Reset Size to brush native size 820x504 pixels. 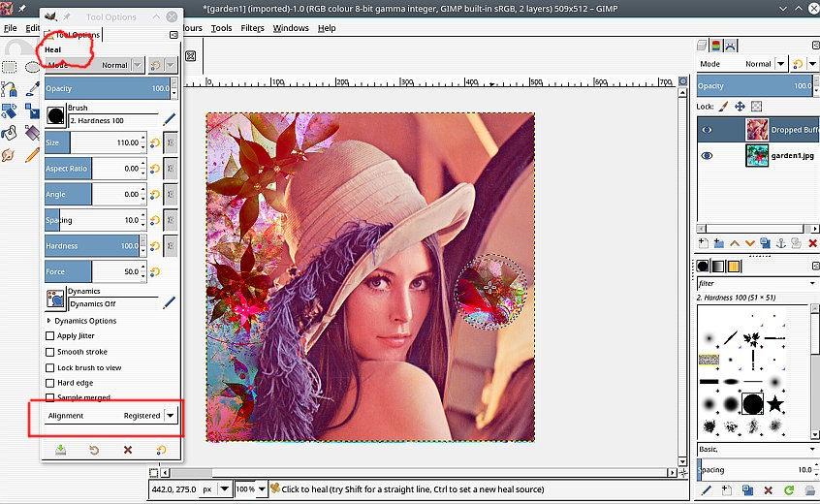(x=155, y=142)
